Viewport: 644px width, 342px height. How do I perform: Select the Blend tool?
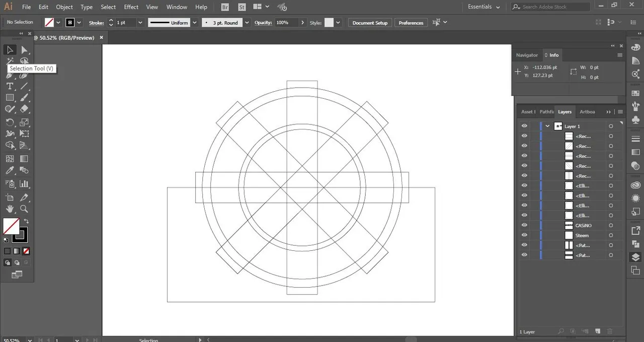[x=24, y=170]
